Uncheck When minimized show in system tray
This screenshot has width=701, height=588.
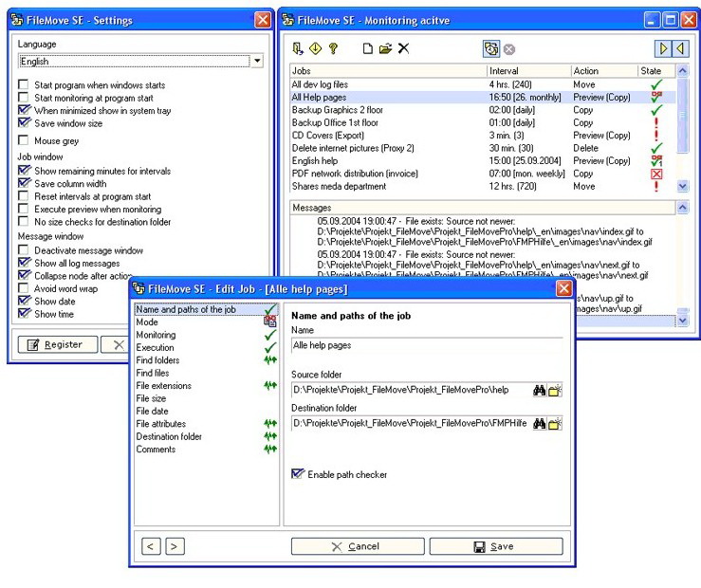pos(24,110)
